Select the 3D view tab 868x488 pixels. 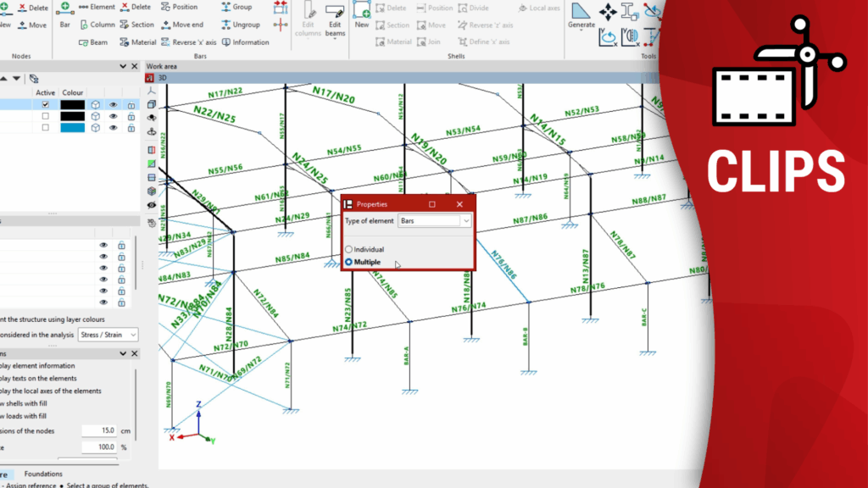click(164, 77)
